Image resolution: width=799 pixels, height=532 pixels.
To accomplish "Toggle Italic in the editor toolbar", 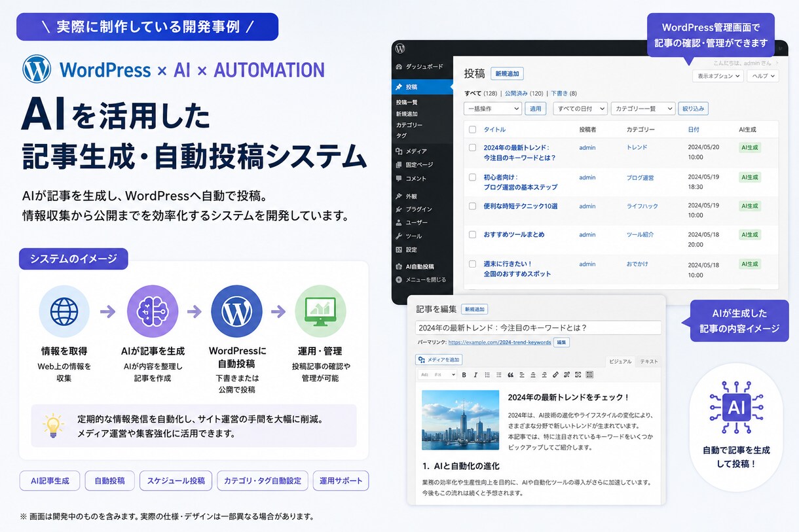I will pyautogui.click(x=475, y=375).
